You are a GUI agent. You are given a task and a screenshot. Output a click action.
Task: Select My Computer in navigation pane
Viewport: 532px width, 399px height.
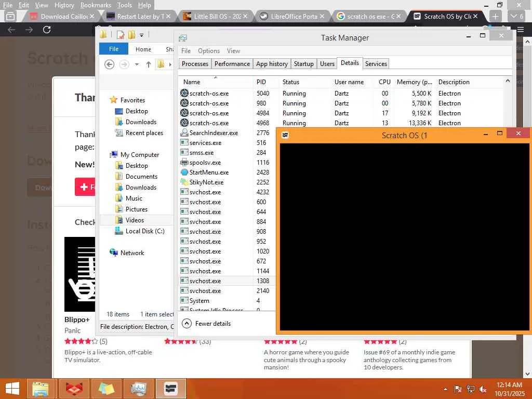click(x=135, y=155)
